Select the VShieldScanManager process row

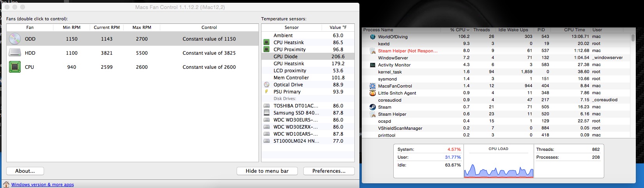496,128
